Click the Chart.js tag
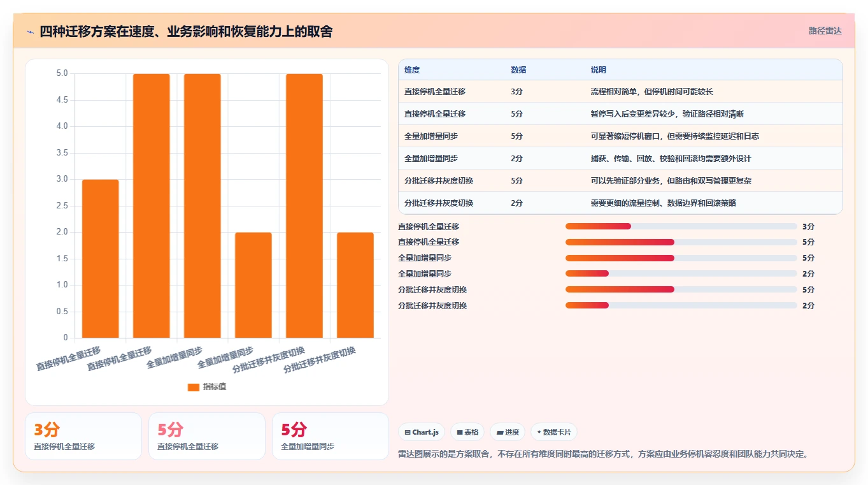The image size is (868, 485). point(422,432)
